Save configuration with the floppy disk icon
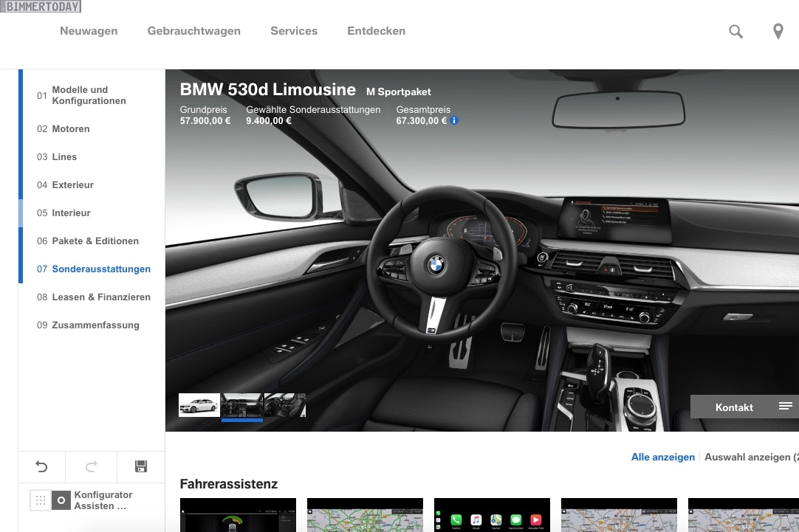Viewport: 799px width, 532px height. pos(141,466)
